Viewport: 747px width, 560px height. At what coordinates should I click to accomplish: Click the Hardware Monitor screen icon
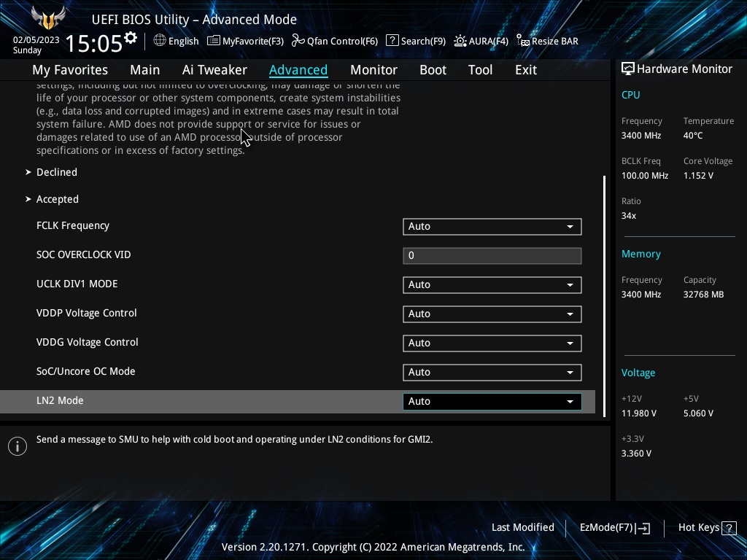click(x=628, y=69)
